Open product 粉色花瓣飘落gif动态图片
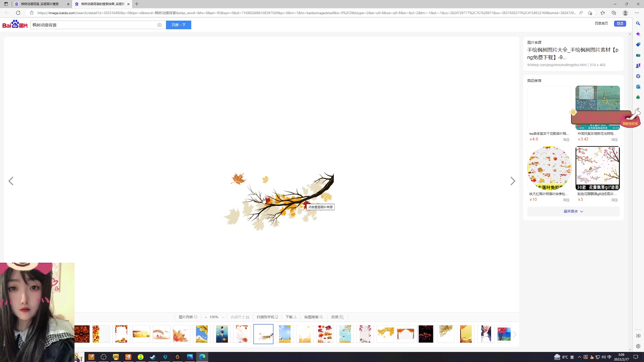Viewport: 644px width, 362px height. coord(598,168)
